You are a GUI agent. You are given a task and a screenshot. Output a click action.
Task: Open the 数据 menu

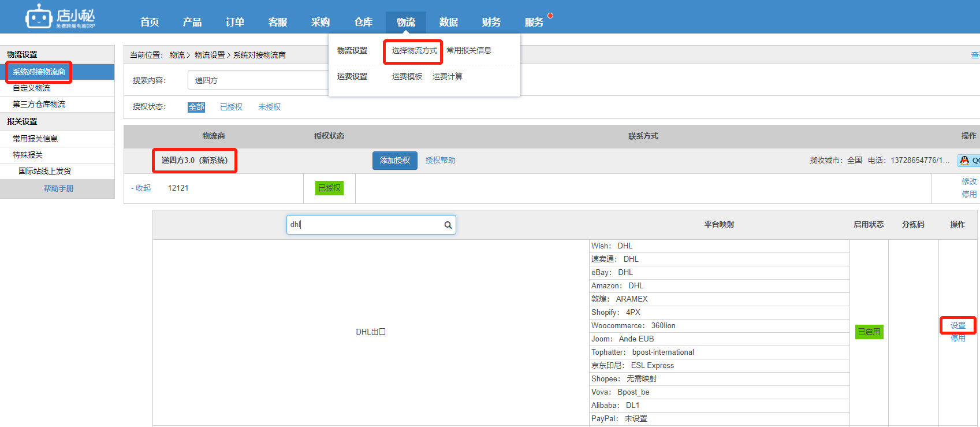(449, 22)
